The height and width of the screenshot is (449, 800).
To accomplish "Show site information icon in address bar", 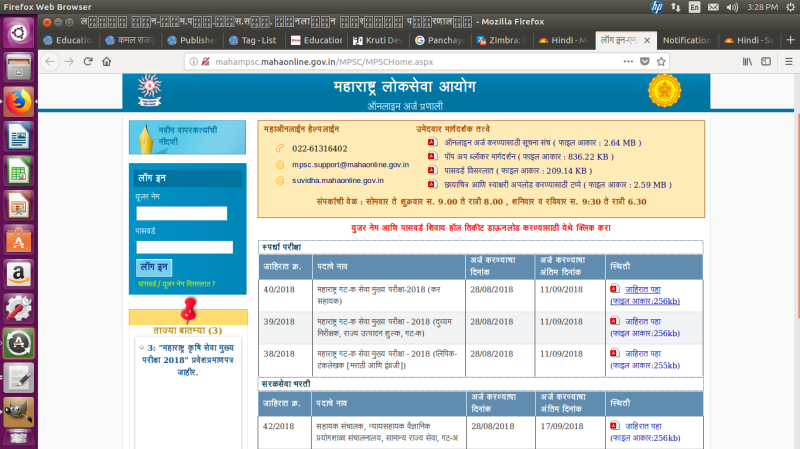I will [x=193, y=62].
